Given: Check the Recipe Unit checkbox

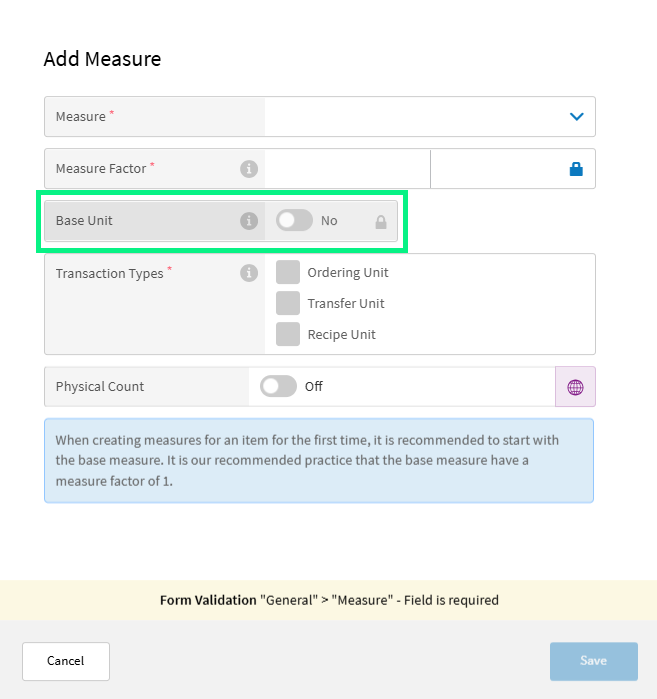Looking at the screenshot, I should click(288, 334).
